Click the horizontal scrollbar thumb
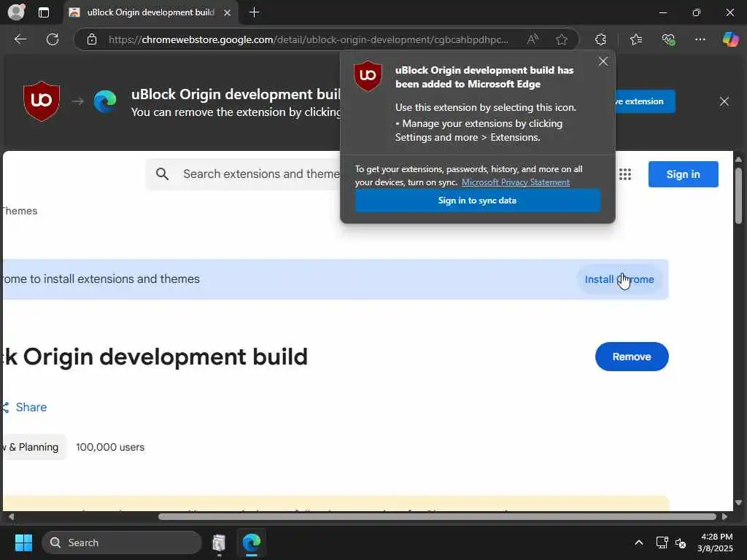The image size is (747, 560). point(438,517)
